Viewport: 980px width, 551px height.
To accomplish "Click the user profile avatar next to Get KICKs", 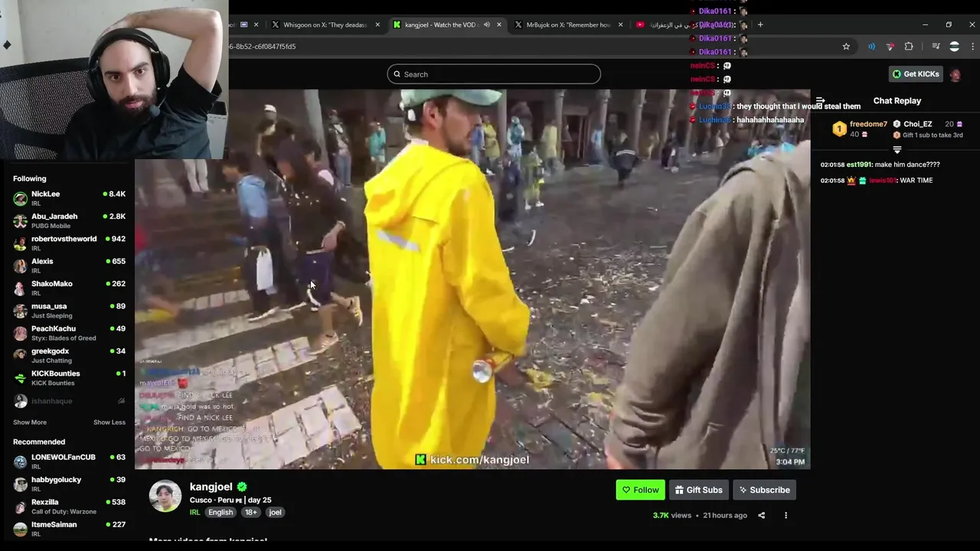I will [x=955, y=74].
